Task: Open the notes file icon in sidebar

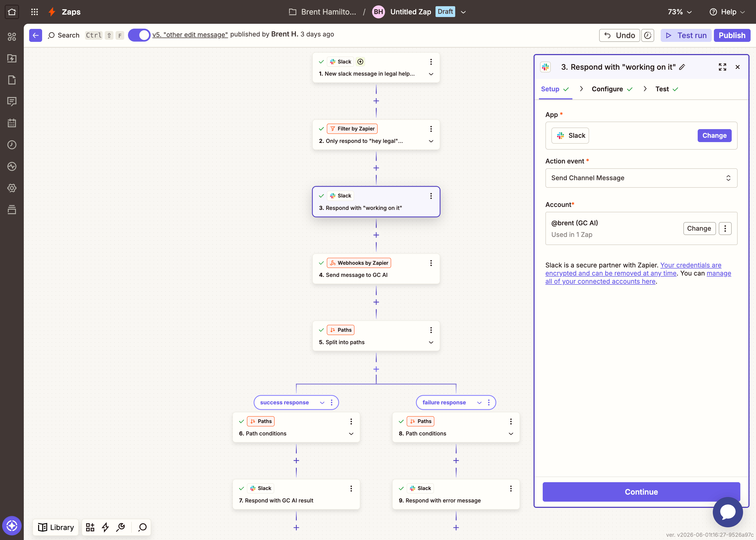Action: point(12,80)
